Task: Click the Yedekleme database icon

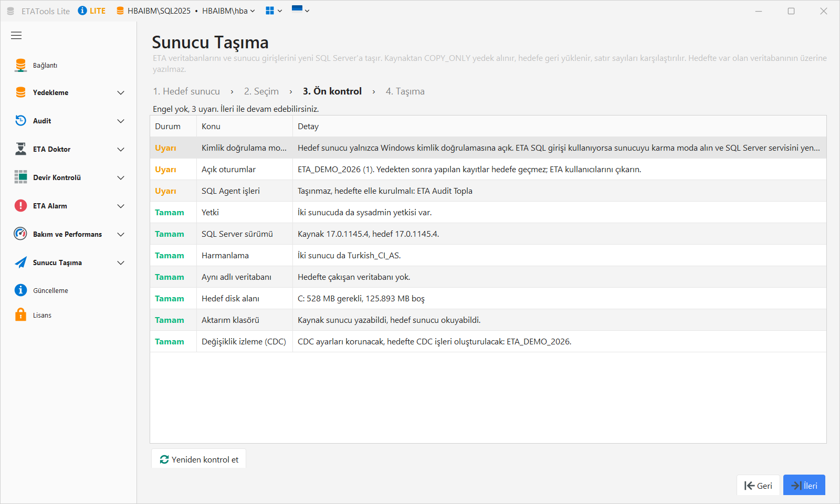Action: pos(20,92)
